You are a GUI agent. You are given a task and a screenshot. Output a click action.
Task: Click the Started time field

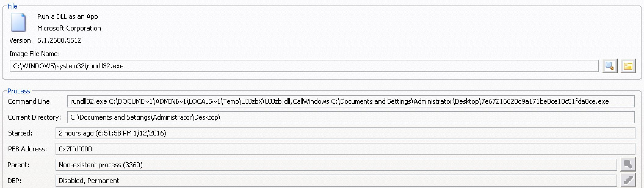click(345, 133)
